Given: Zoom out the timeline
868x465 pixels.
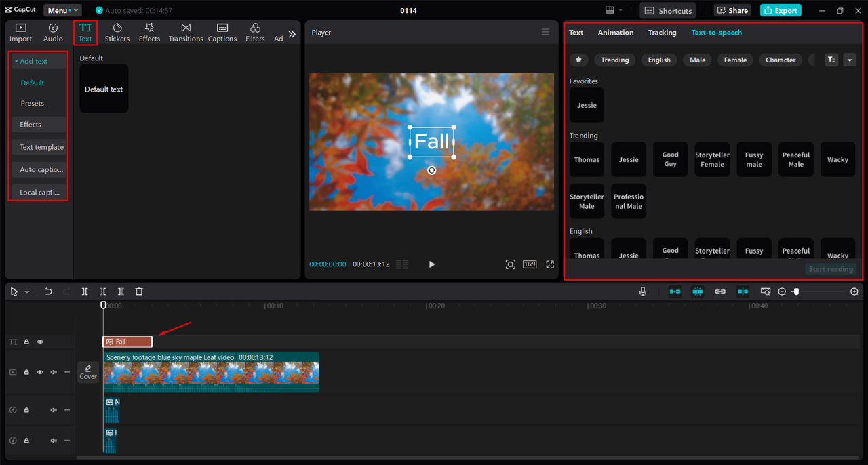Looking at the screenshot, I should pos(782,291).
